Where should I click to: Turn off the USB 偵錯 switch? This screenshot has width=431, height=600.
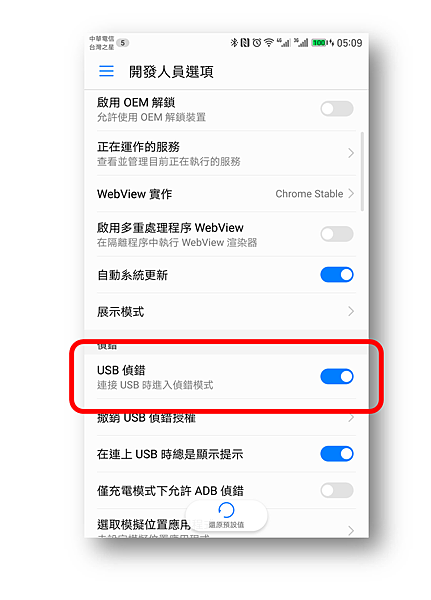(x=337, y=377)
